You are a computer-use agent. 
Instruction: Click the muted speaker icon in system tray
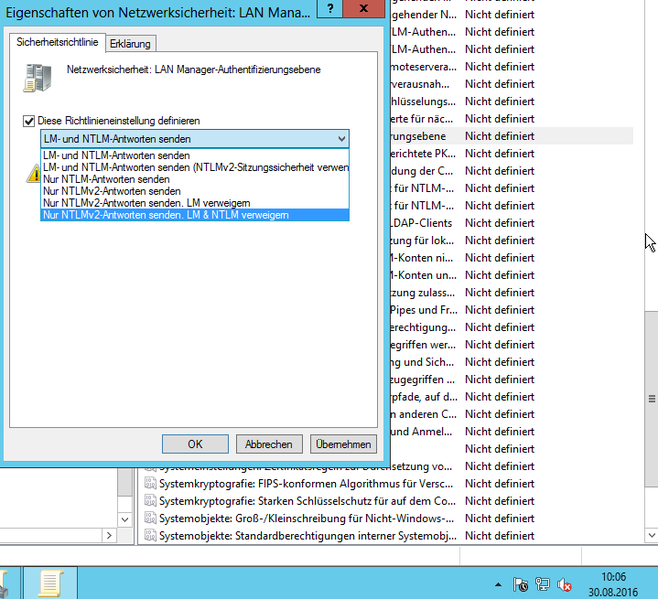pos(565,585)
